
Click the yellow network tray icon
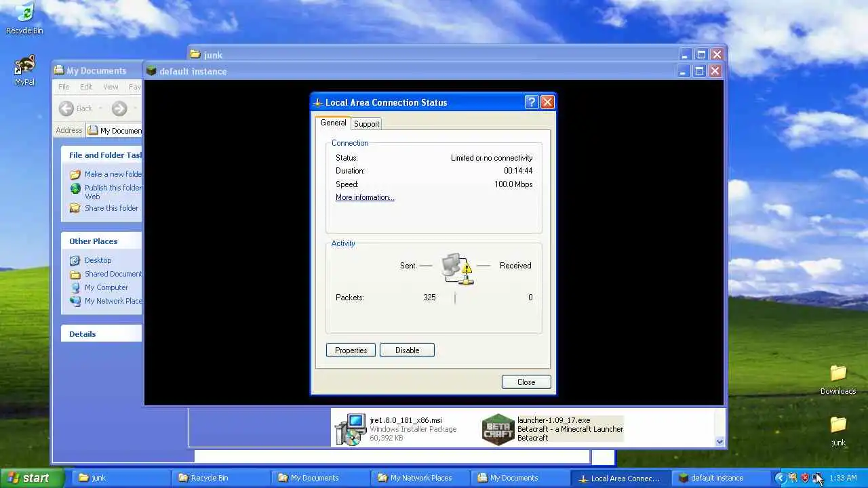(x=792, y=478)
